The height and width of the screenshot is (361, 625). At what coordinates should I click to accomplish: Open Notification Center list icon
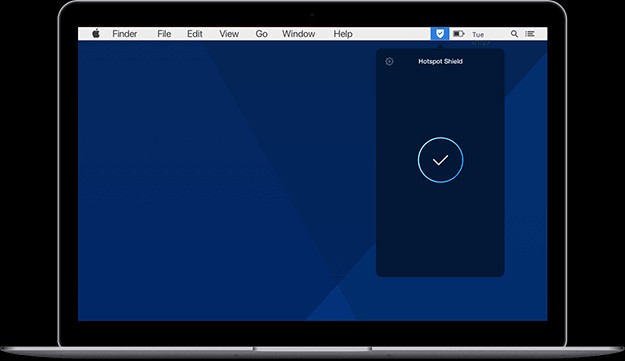coord(530,34)
